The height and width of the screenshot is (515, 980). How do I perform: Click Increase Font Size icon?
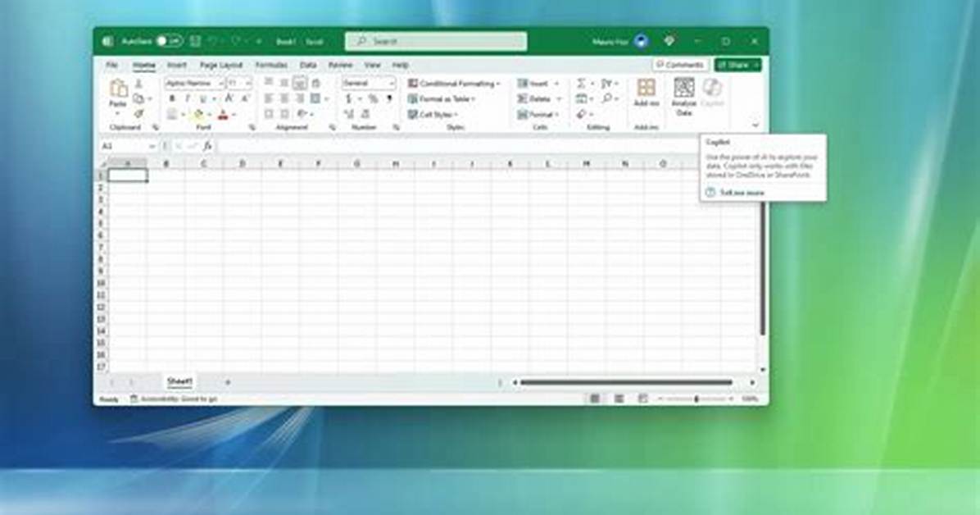229,99
